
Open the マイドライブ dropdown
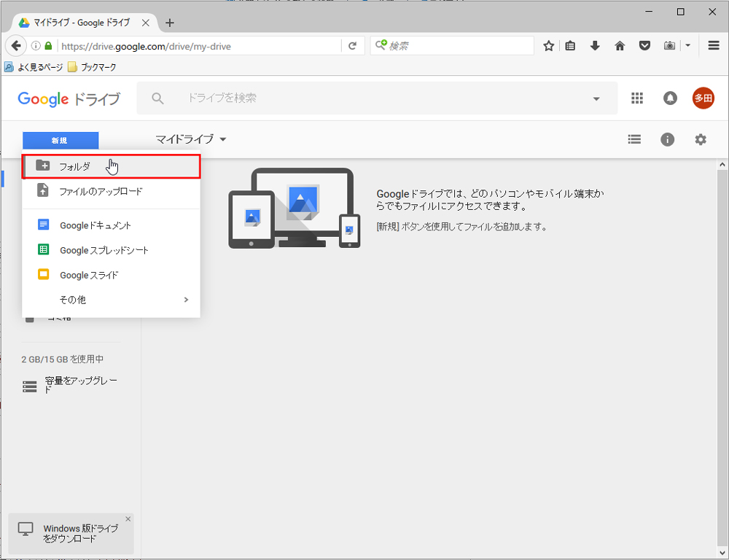[190, 139]
